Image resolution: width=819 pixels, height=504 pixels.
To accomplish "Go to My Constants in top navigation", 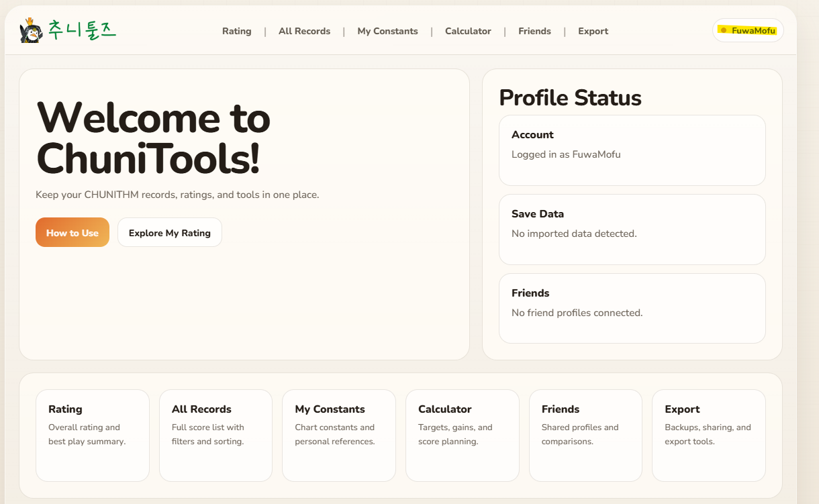I will click(387, 31).
